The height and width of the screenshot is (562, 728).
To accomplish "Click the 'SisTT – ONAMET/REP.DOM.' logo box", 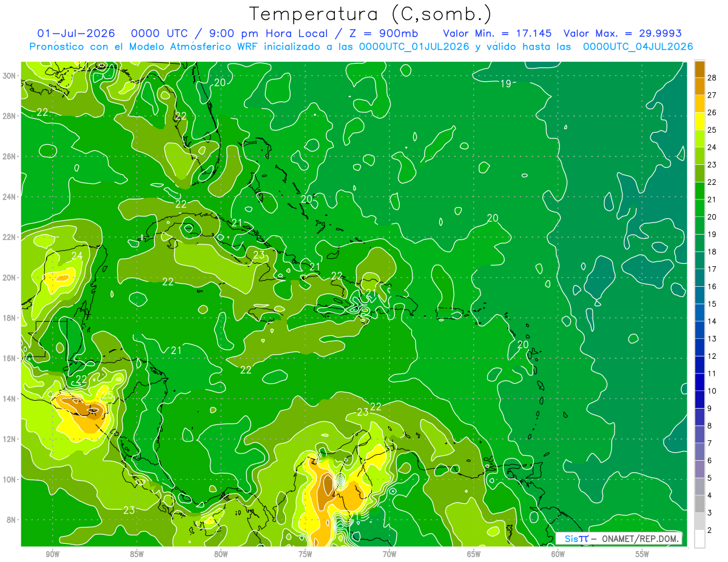I will (x=619, y=538).
